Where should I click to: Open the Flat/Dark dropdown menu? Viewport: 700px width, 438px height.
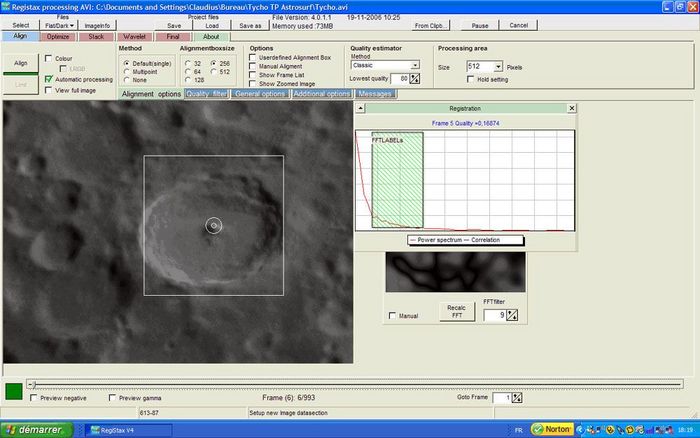click(59, 25)
